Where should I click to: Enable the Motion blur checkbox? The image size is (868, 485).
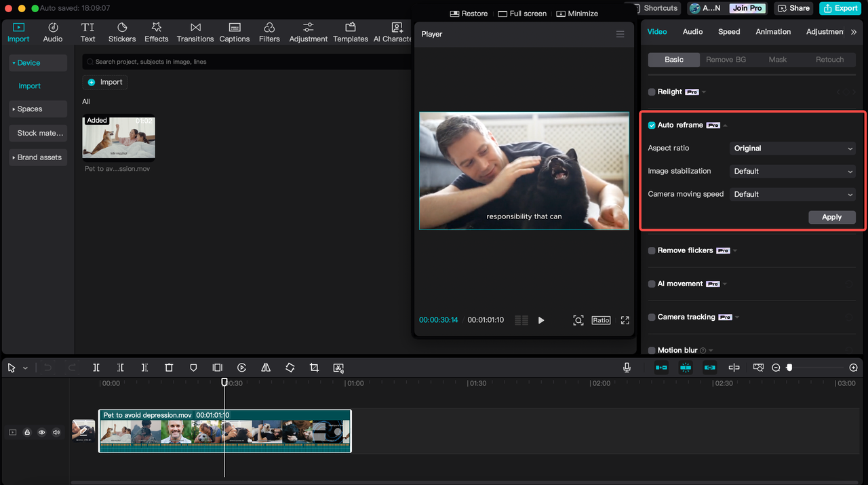click(x=652, y=351)
